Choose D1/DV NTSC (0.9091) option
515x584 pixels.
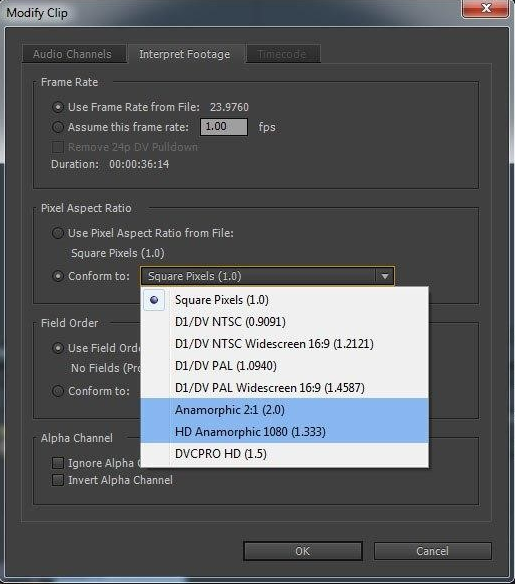pos(284,321)
